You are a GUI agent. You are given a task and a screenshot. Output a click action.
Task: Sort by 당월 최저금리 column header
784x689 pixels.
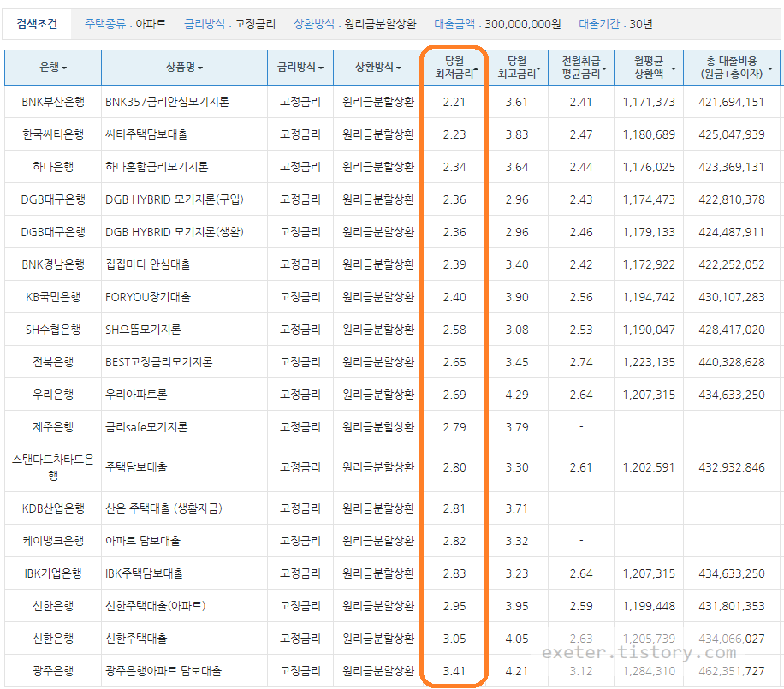click(454, 68)
